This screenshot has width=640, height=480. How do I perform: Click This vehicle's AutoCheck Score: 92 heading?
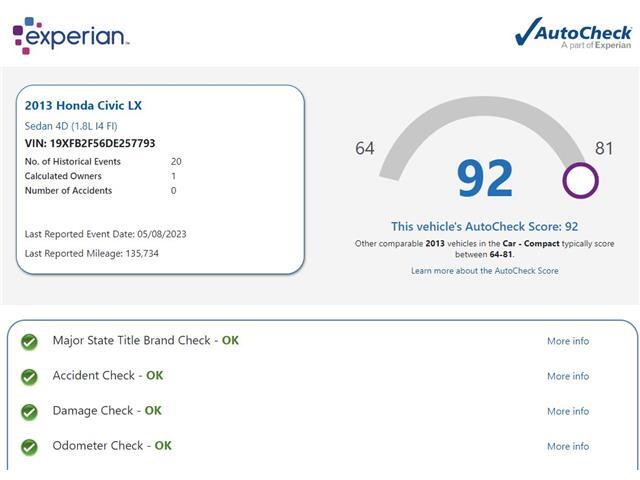484,227
